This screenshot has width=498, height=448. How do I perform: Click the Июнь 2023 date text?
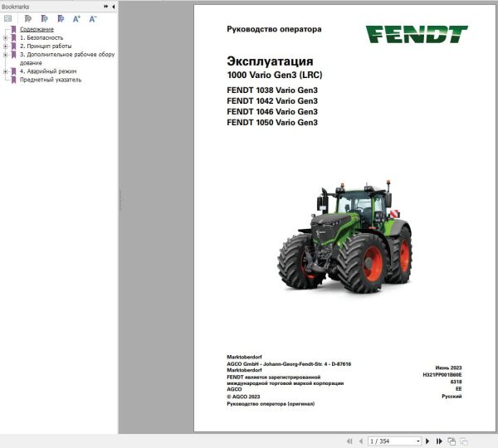click(448, 368)
